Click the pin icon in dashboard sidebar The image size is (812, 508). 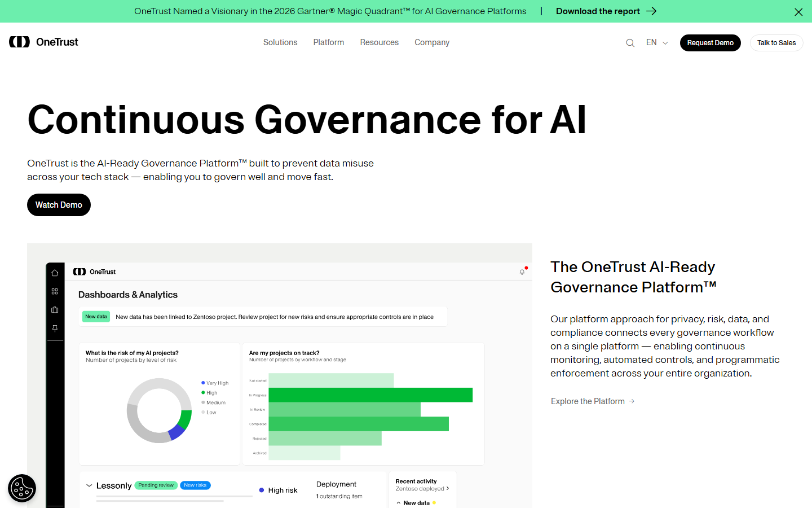coord(55,328)
